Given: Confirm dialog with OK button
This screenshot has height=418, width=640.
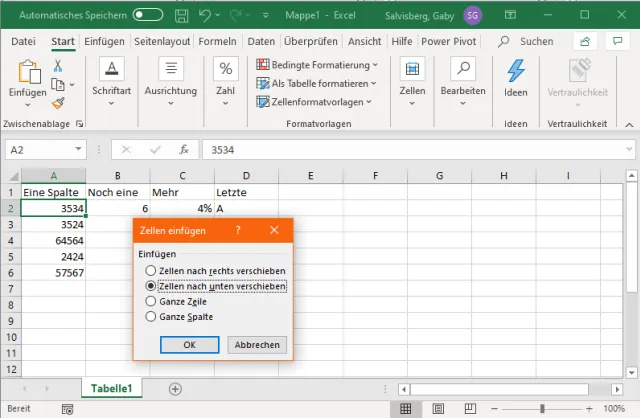Looking at the screenshot, I should coord(189,344).
